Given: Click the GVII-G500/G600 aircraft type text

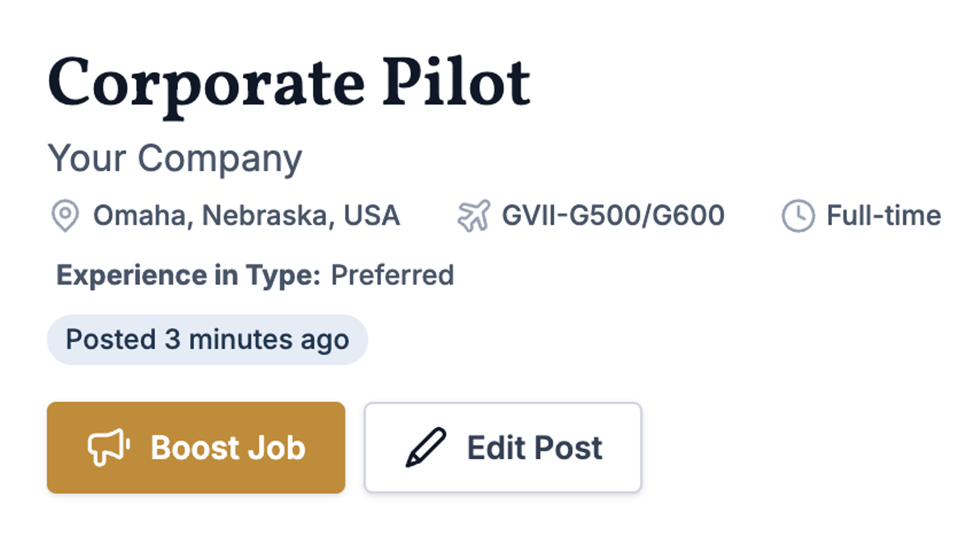Looking at the screenshot, I should click(x=613, y=215).
